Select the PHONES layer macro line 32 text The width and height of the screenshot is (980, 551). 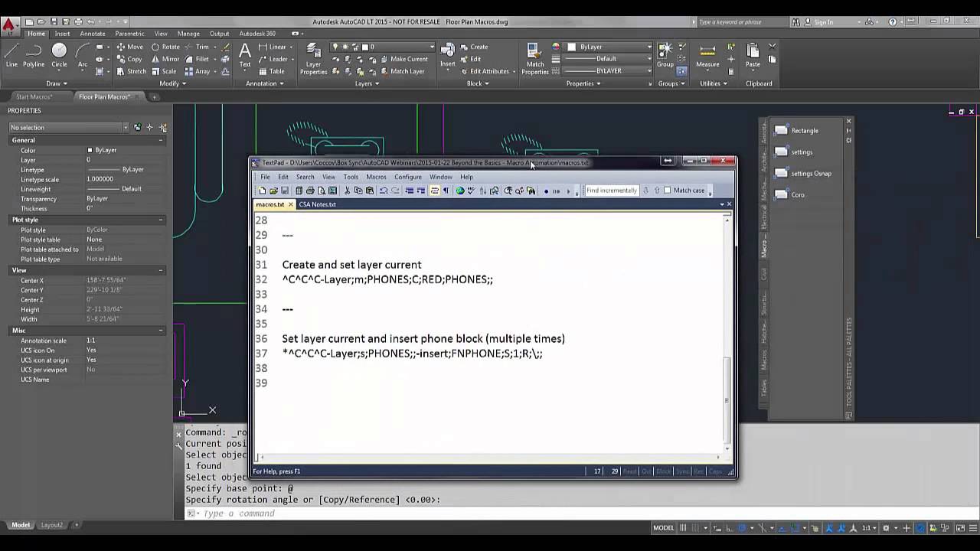[x=387, y=279]
